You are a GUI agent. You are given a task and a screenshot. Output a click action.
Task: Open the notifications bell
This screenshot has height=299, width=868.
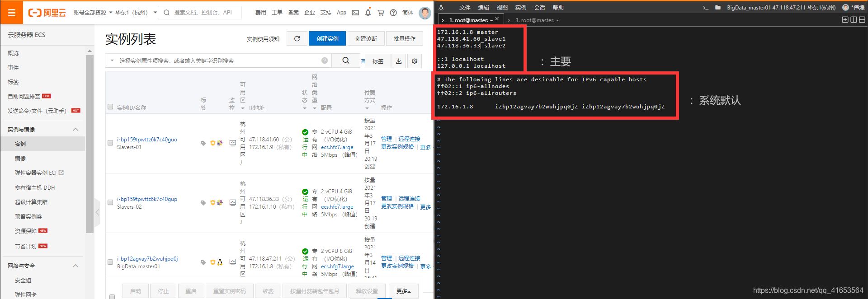tap(368, 13)
